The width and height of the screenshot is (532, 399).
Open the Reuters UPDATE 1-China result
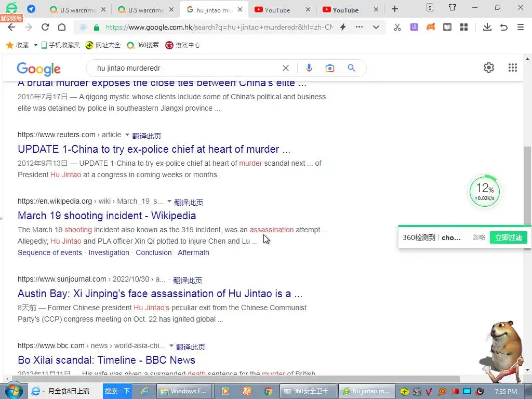[x=154, y=149]
